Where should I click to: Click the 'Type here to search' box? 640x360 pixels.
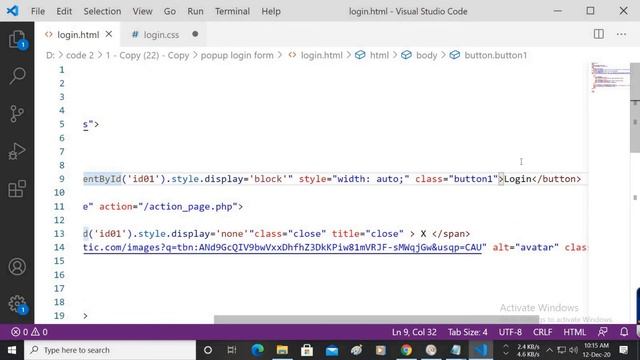pos(110,350)
